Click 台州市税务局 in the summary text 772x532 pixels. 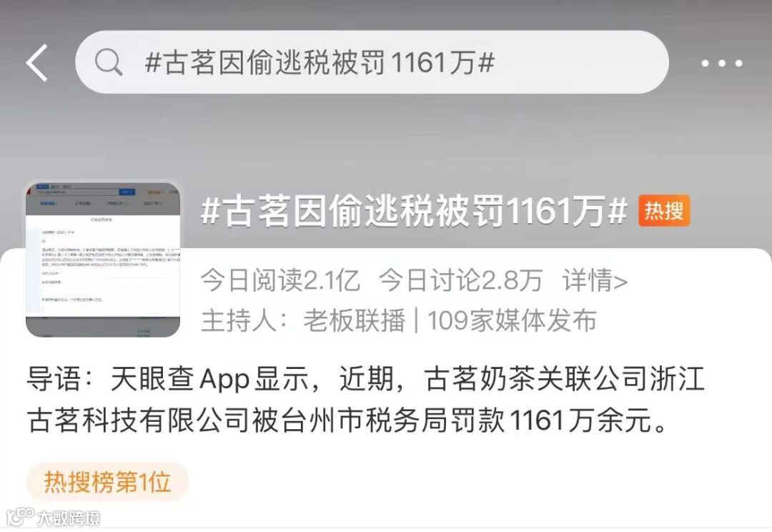(363, 420)
